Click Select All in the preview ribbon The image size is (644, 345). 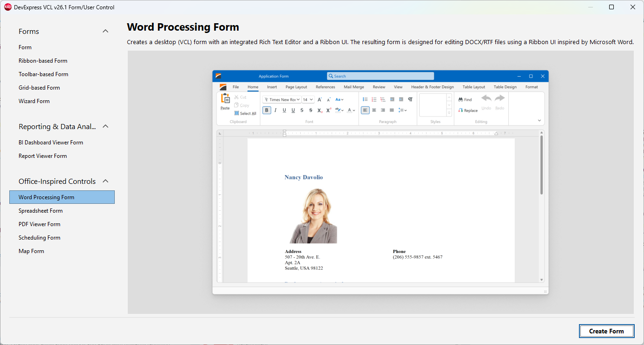(245, 113)
